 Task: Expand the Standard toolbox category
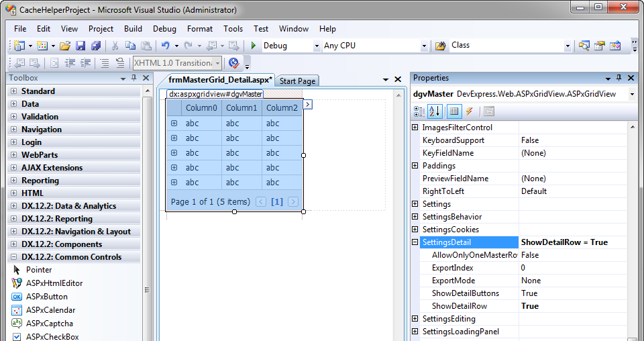13,91
